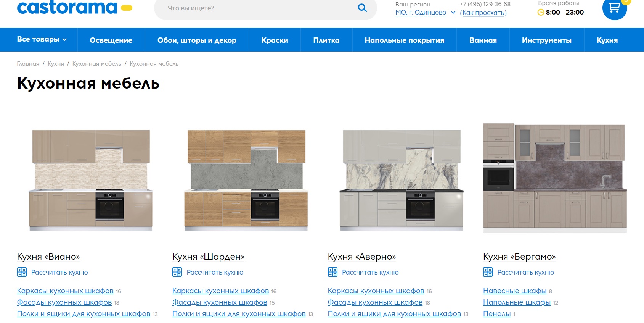The image size is (644, 323).
Task: Click Главная in the breadcrumb
Action: point(28,64)
